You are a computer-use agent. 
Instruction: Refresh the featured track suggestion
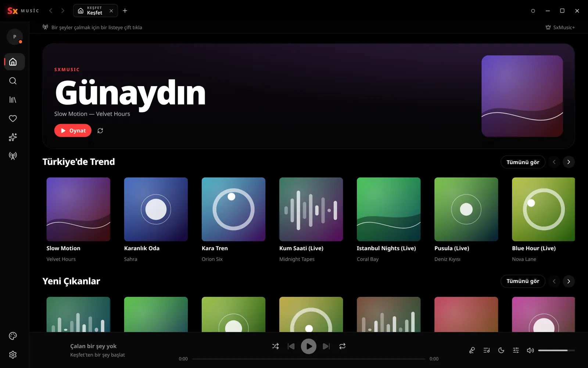(100, 131)
